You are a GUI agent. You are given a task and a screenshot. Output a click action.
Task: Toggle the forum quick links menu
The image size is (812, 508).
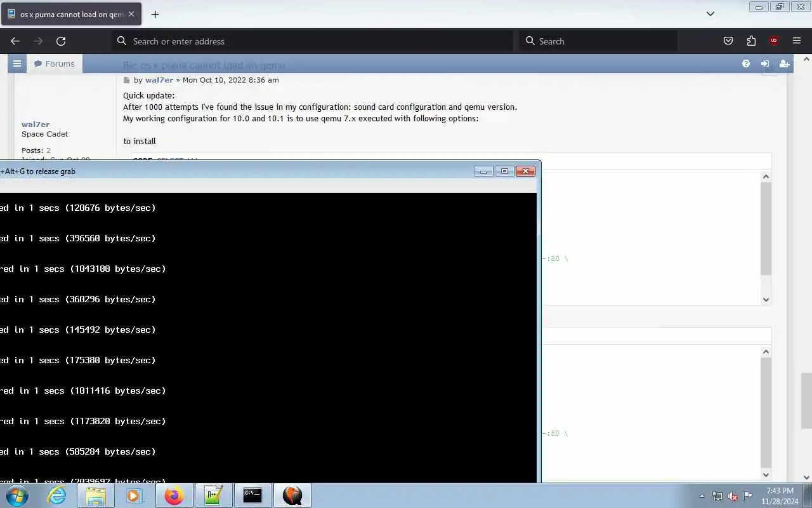[x=17, y=63]
